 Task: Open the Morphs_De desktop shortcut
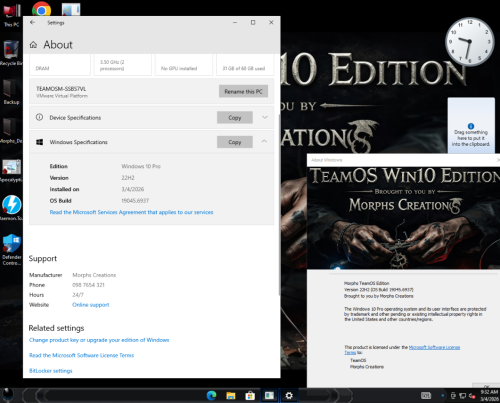pos(12,131)
